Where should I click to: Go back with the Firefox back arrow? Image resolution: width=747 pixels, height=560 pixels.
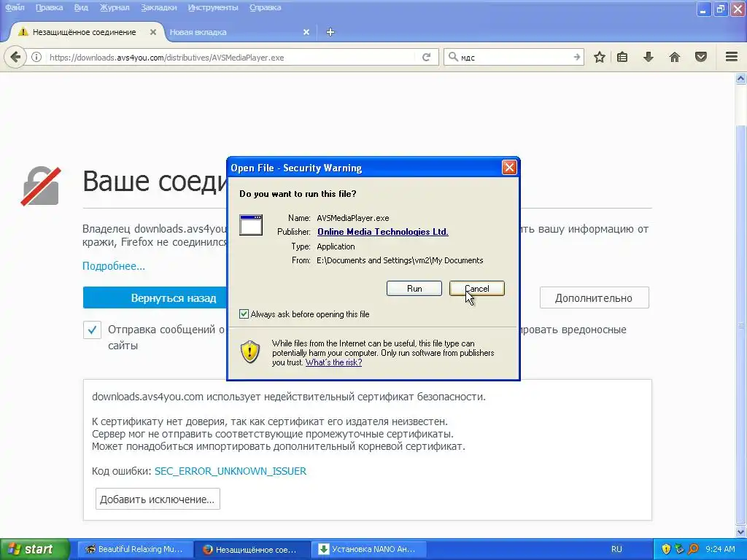[15, 57]
